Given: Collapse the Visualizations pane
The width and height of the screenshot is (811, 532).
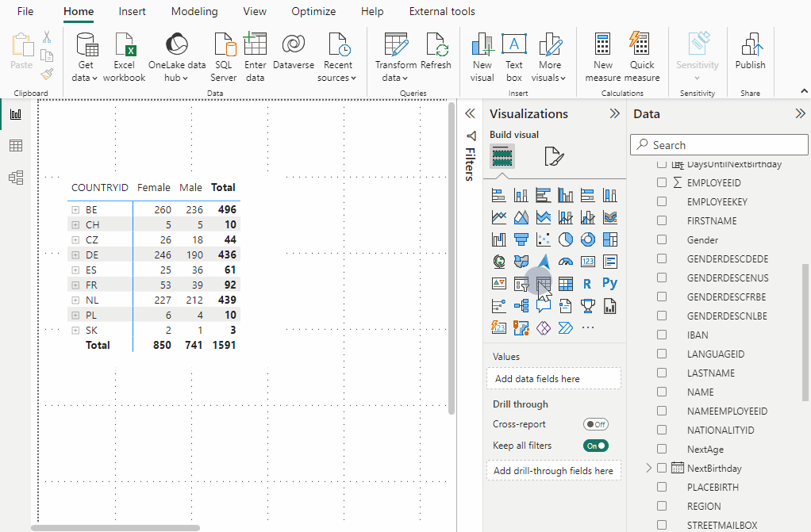Looking at the screenshot, I should tap(614, 113).
